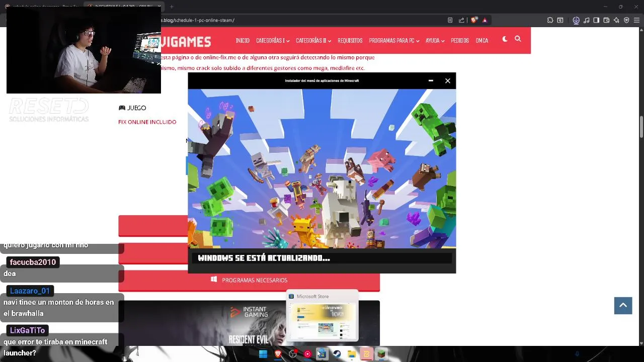644x362 pixels.
Task: Click the music note playlist icon
Action: click(586, 20)
